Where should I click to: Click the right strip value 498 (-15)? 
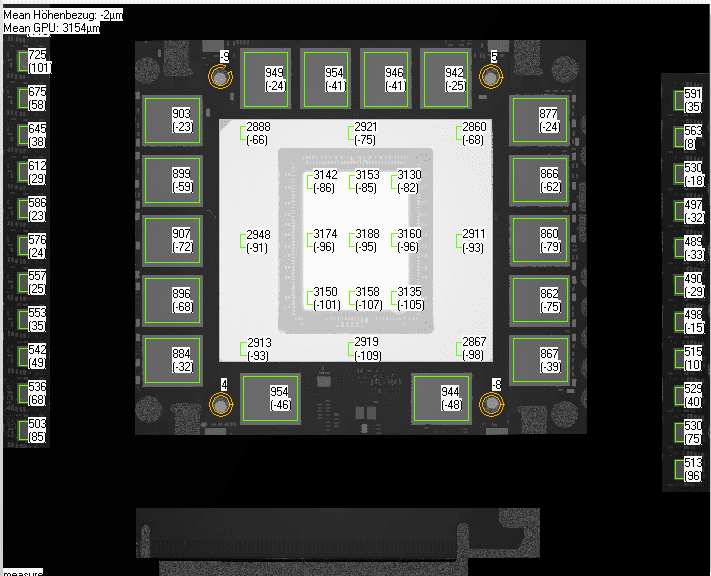694,321
